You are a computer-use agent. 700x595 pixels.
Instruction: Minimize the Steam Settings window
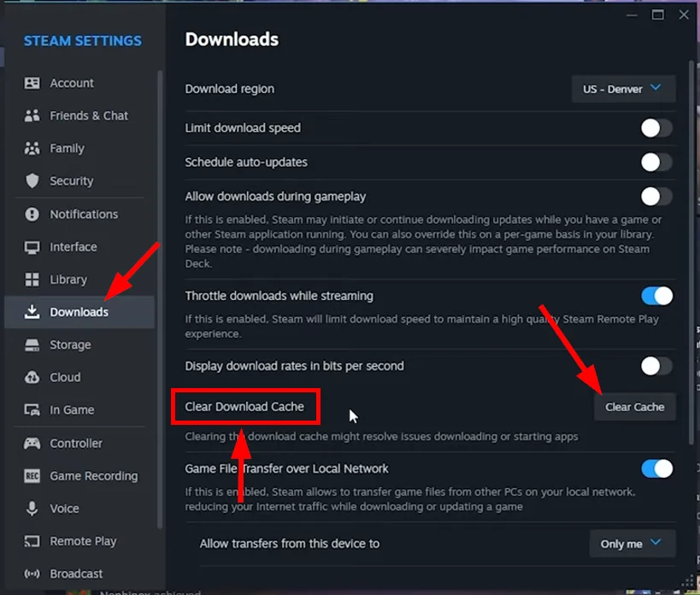click(x=632, y=15)
